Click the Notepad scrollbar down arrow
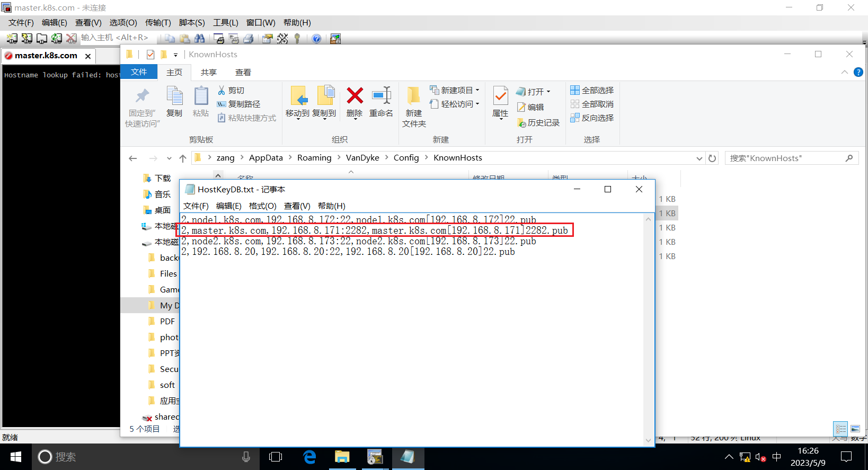 point(648,440)
